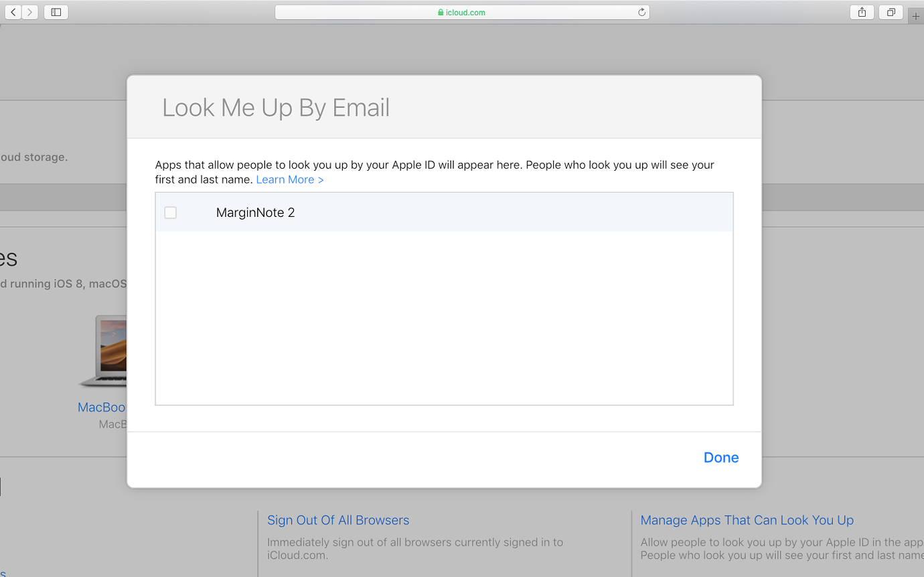The width and height of the screenshot is (924, 577).
Task: Select the MarginNote 2 row text
Action: click(255, 212)
